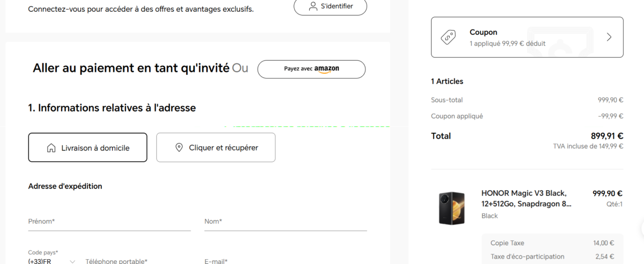This screenshot has width=644, height=264.
Task: Click the Nom input field
Action: 286,222
